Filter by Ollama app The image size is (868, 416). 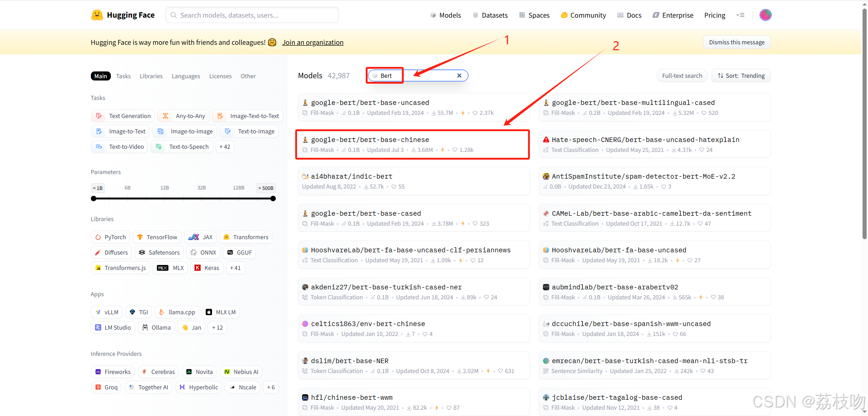coord(156,327)
